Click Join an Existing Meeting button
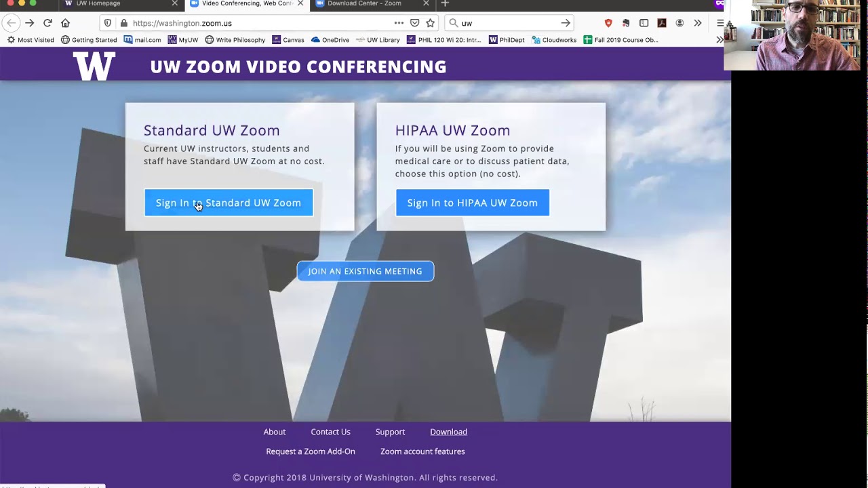 366,271
